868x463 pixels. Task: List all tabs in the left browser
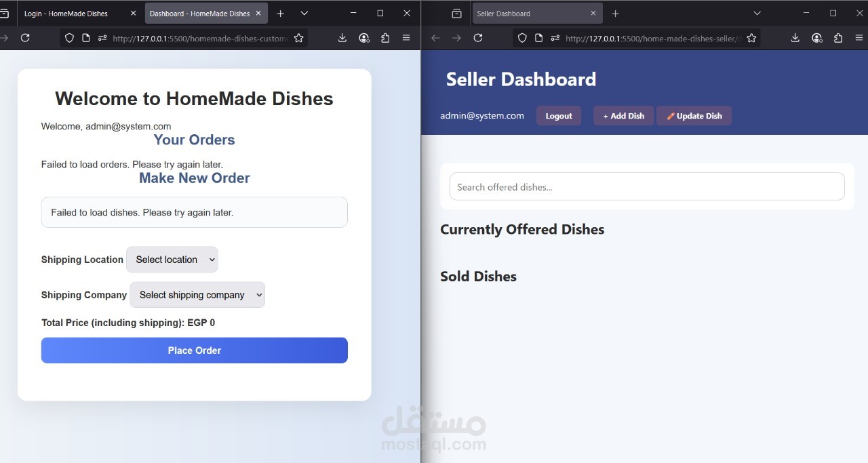304,14
